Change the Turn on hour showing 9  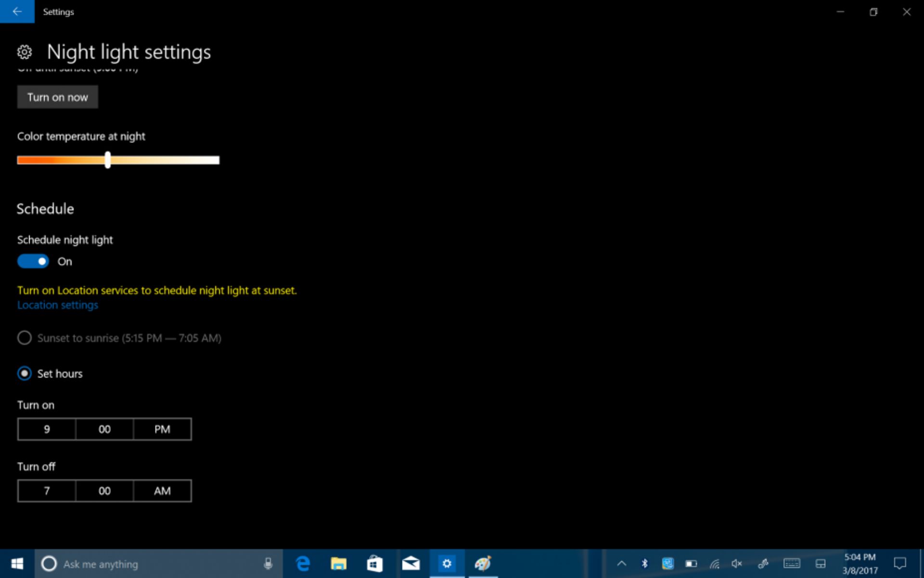46,429
